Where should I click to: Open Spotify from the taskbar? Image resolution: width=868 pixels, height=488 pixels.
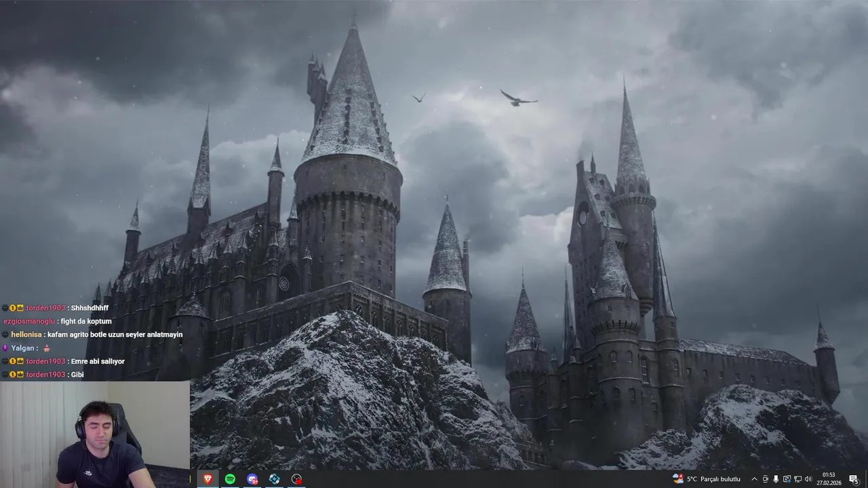(230, 479)
